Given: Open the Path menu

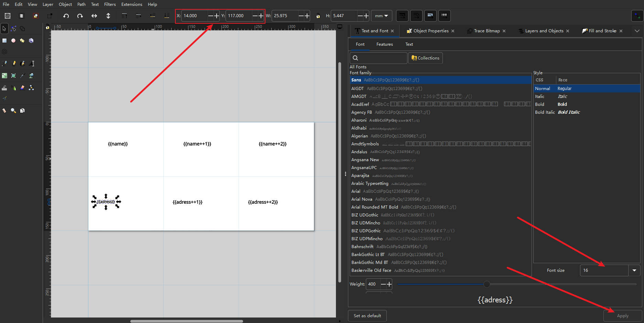Looking at the screenshot, I should pos(81,4).
